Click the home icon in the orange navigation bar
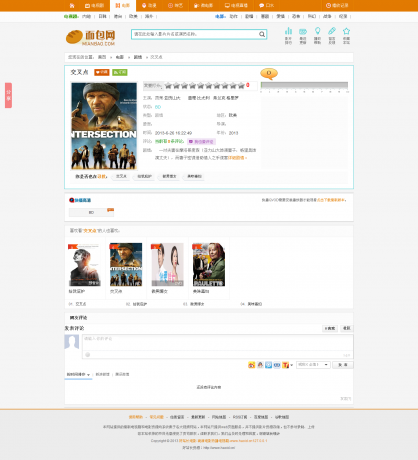Screen dimensions: 418x460 pyautogui.click(x=72, y=6)
